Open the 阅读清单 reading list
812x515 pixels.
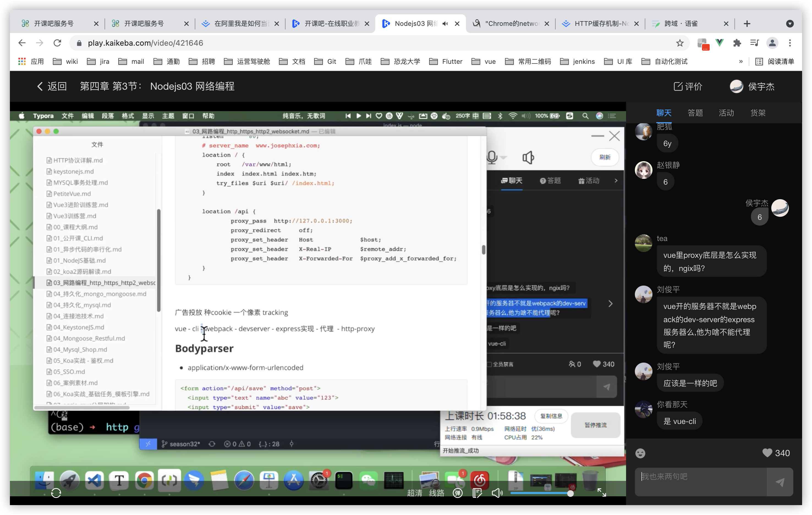click(775, 61)
